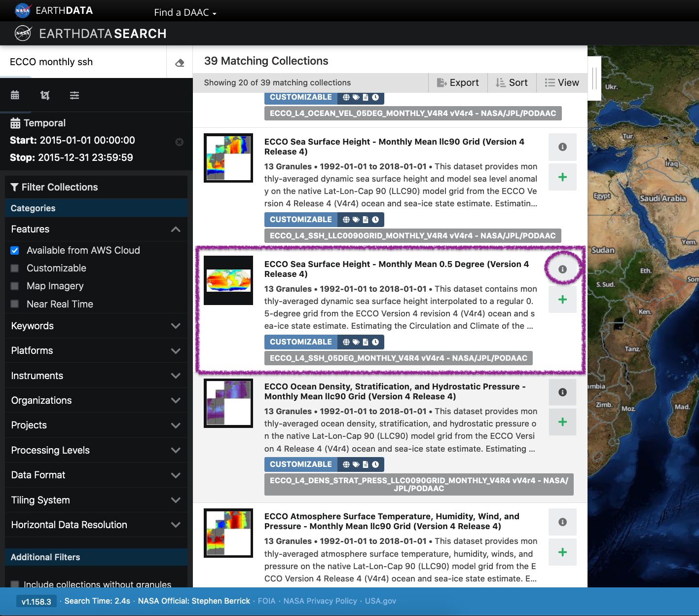Remove the temporal filter with the X icon
Screen dimensions: 699x616
coord(180,142)
